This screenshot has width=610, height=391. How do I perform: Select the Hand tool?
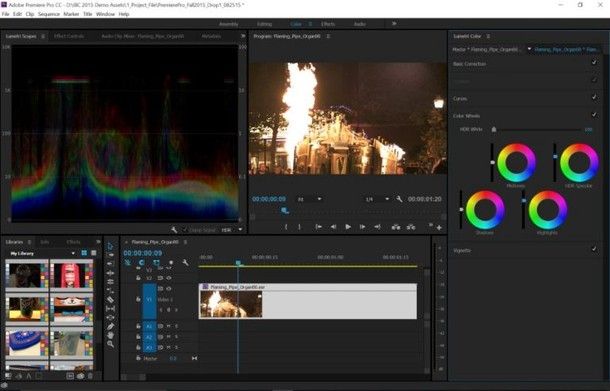tap(110, 335)
